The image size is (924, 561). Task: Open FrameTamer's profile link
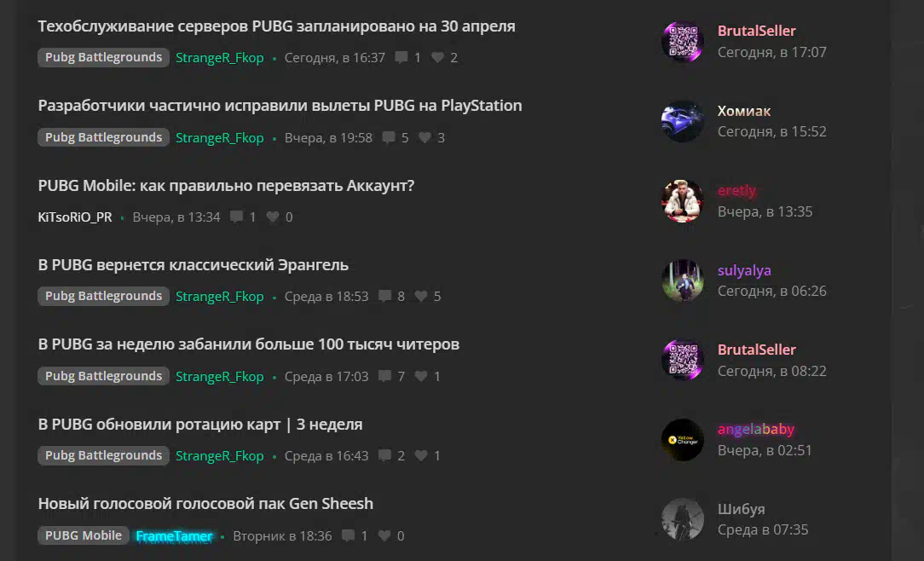pos(174,535)
